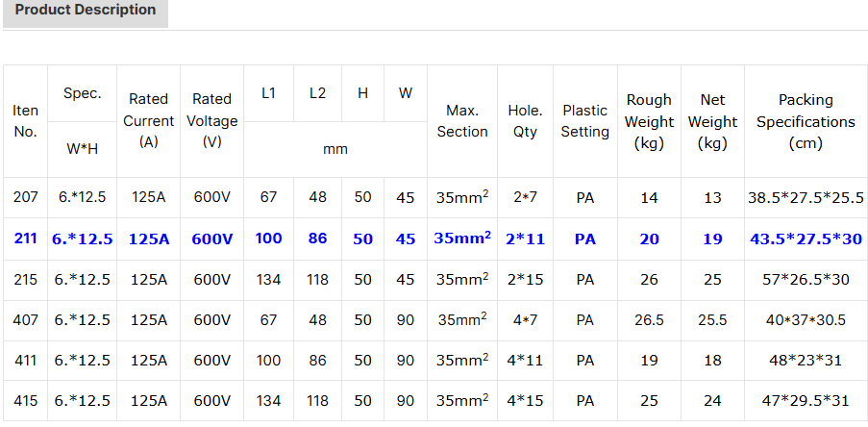Click item number 215 in table
This screenshot has height=427, width=868.
click(26, 280)
